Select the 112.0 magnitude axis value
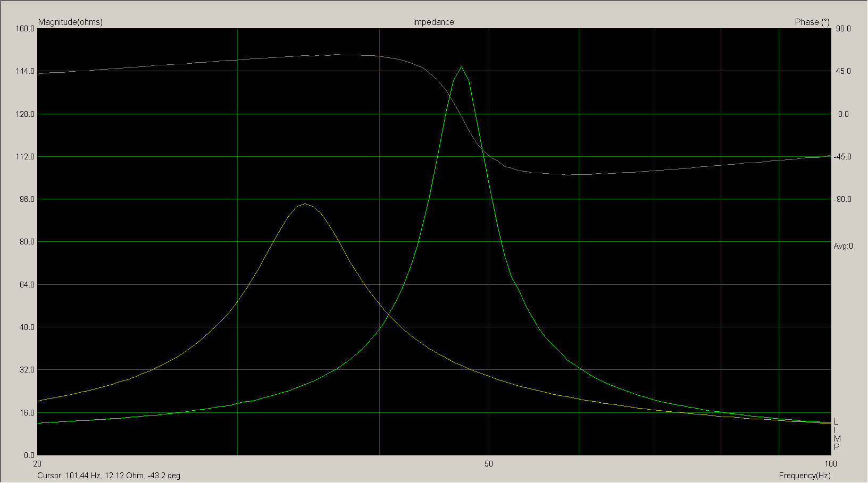 click(26, 157)
